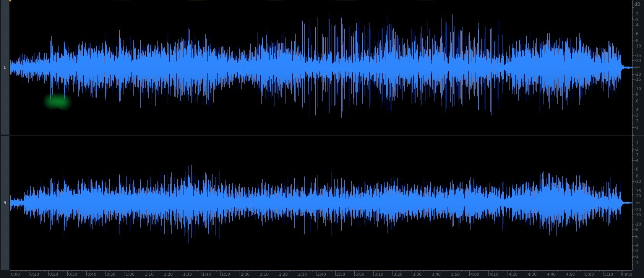Image resolution: width=644 pixels, height=278 pixels.
Task: Click the 0:00 start of the time ruler
Action: (x=15, y=274)
